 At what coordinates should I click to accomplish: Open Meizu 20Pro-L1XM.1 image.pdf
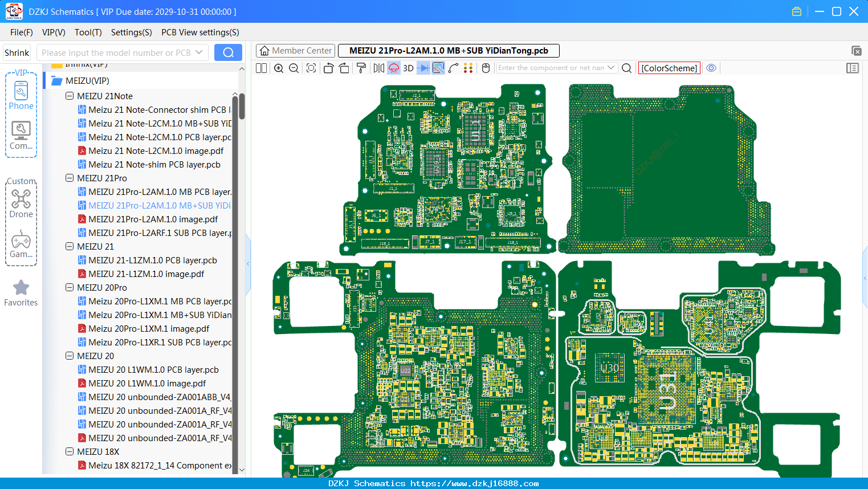point(144,329)
